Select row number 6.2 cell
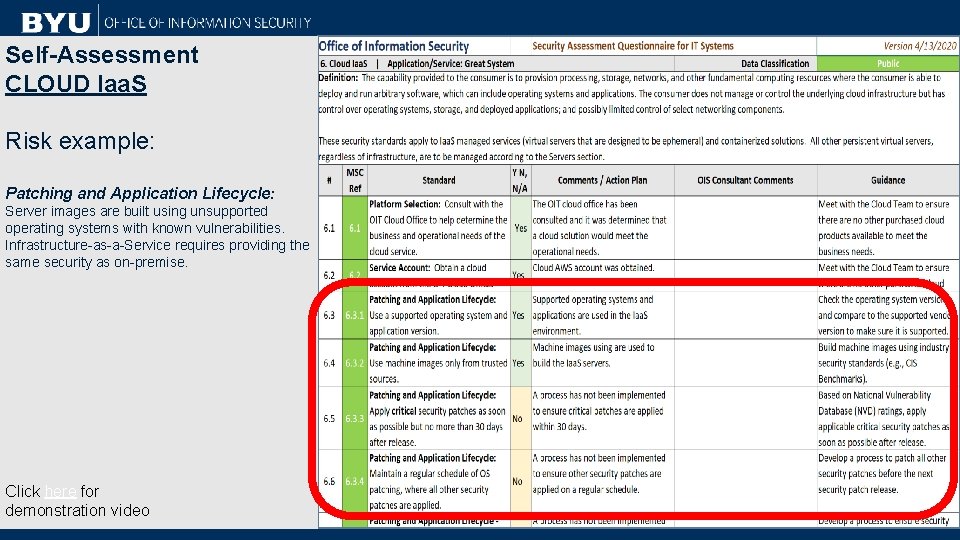Viewport: 960px width, 540px height. tap(329, 275)
